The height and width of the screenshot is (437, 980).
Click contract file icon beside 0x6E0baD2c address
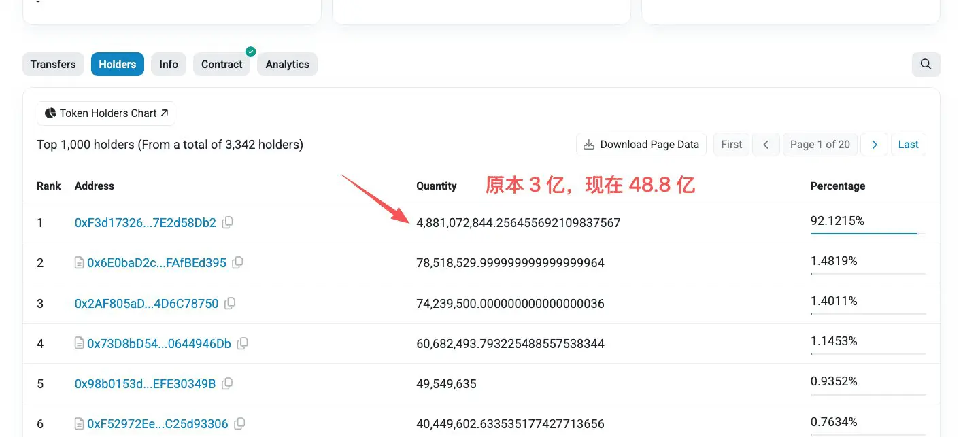(x=80, y=262)
